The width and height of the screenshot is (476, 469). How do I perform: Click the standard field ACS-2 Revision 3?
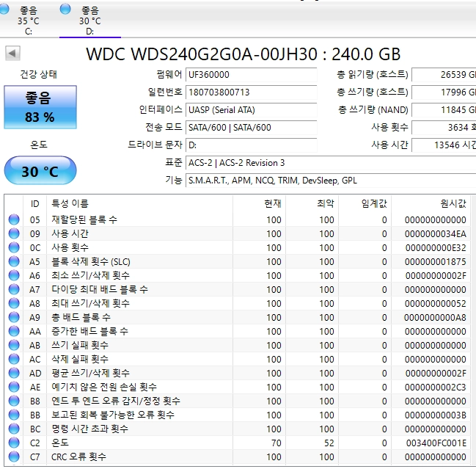click(331, 163)
